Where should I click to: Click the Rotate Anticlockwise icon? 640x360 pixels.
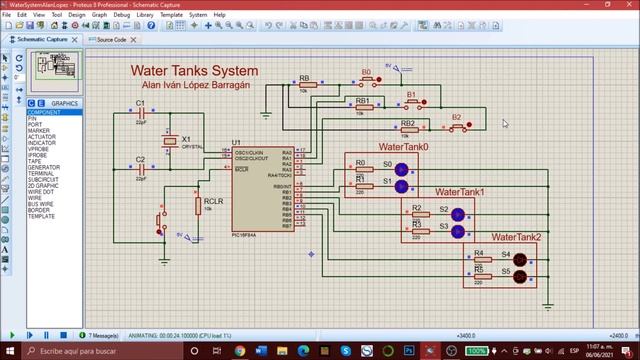point(19,68)
